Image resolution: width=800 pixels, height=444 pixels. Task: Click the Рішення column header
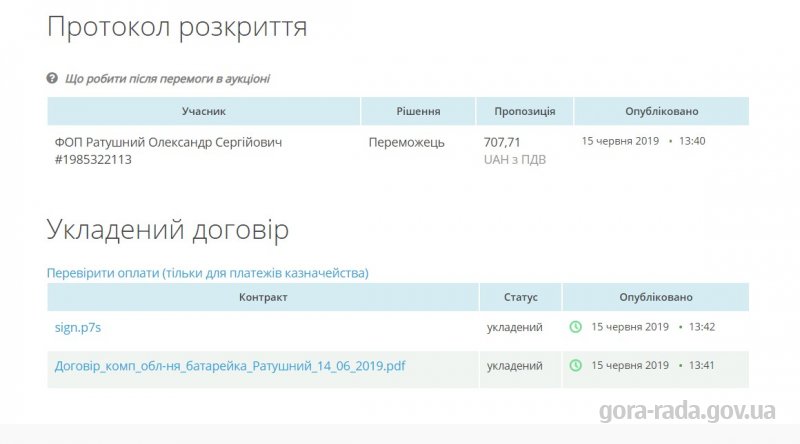click(x=418, y=111)
